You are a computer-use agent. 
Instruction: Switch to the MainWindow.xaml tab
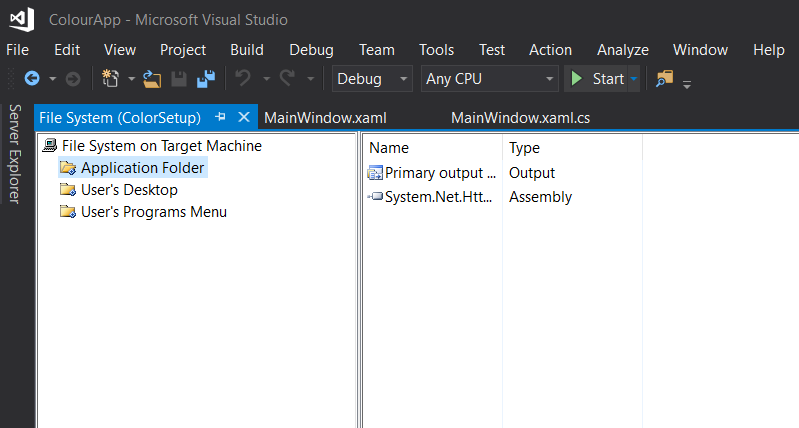pos(325,118)
